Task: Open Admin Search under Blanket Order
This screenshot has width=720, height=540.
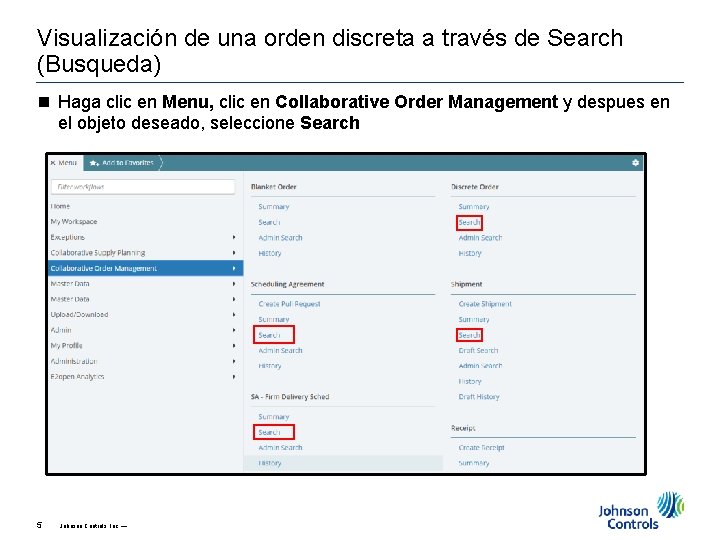Action: [x=280, y=237]
